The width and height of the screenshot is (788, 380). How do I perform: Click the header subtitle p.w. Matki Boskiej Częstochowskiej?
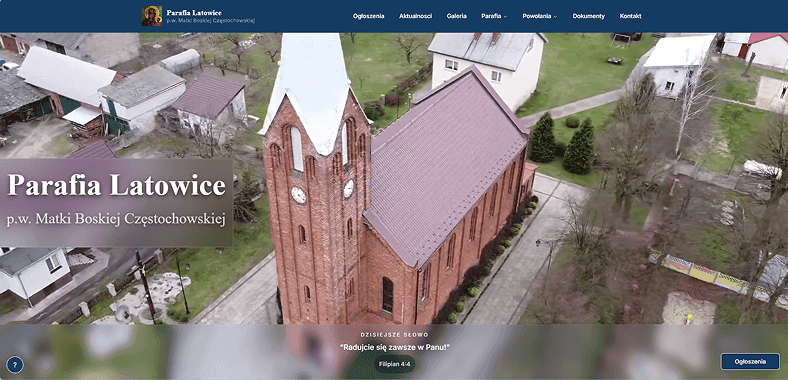211,21
